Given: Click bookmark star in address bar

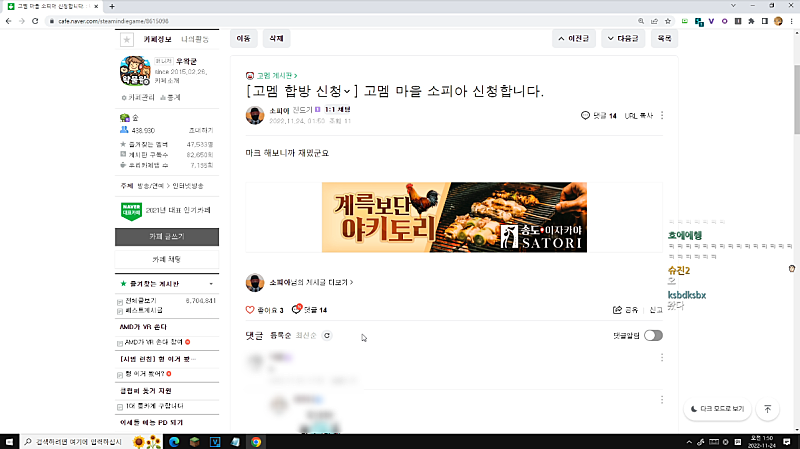Looking at the screenshot, I should click(x=668, y=21).
